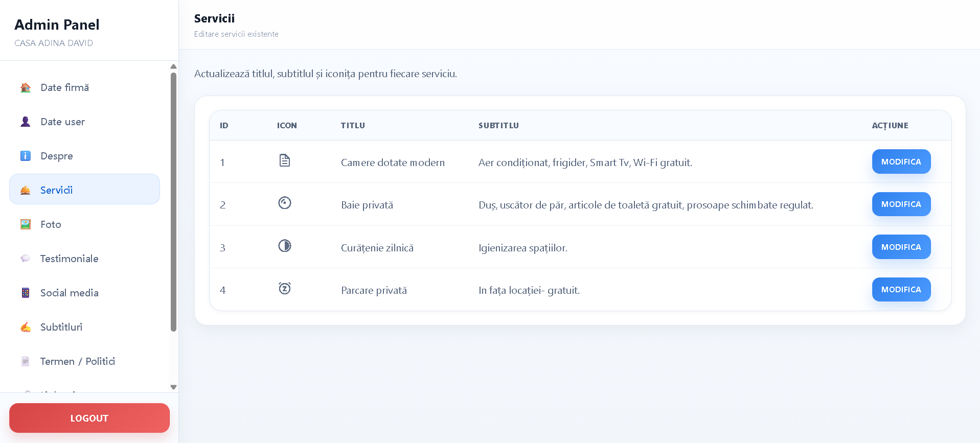Click the document icon beside Termen / Politici
The image size is (980, 443).
(26, 361)
